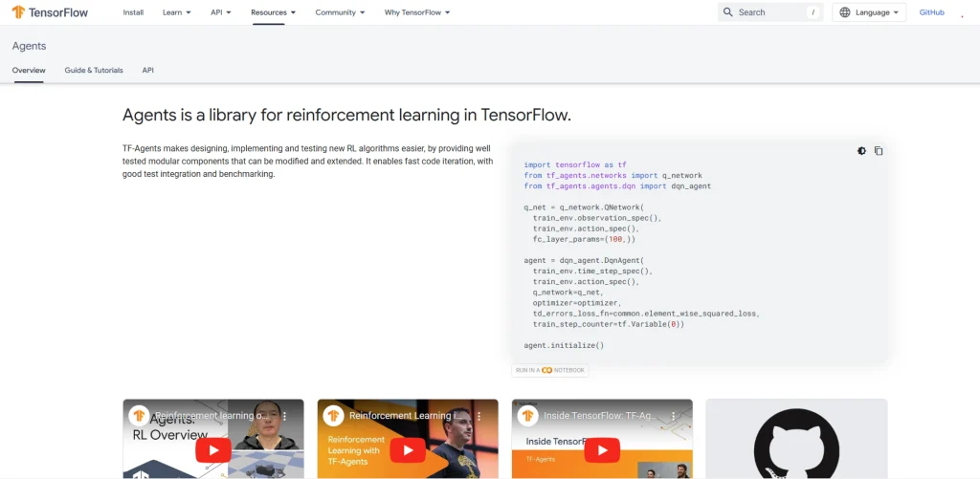980x479 pixels.
Task: Click the TensorFlow logo in header
Action: click(x=50, y=12)
